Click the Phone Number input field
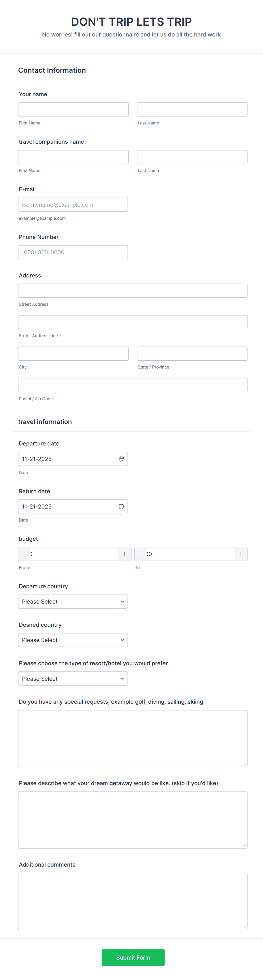 point(73,252)
